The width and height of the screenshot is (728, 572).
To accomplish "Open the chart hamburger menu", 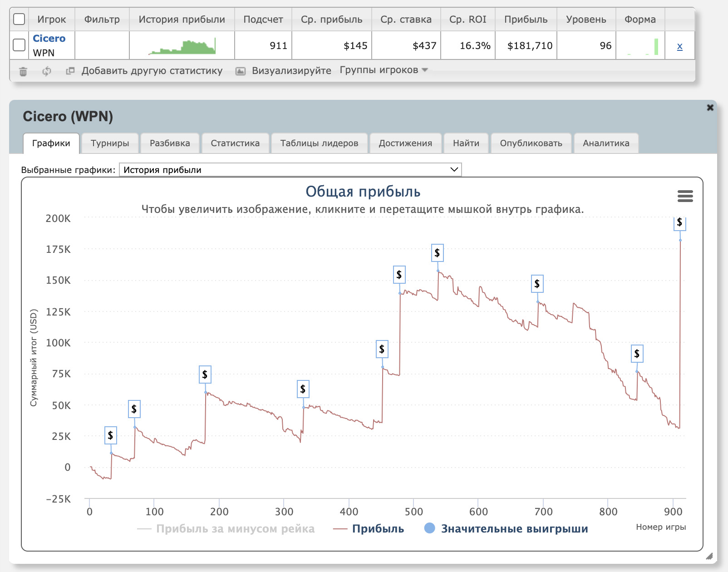I will (685, 196).
